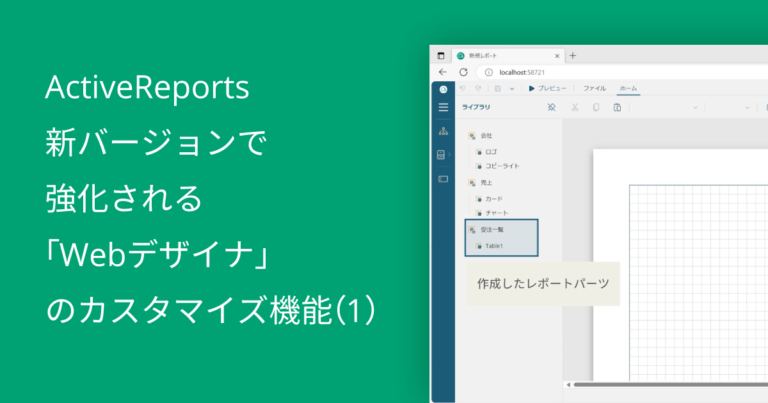Open the second empty toolbar dropdown

[x=747, y=108]
